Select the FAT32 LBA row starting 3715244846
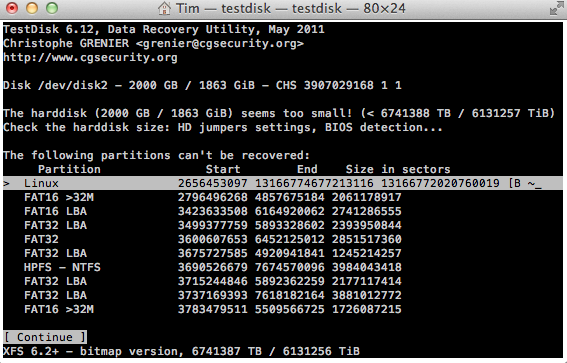The width and height of the screenshot is (567, 363). coord(213,281)
